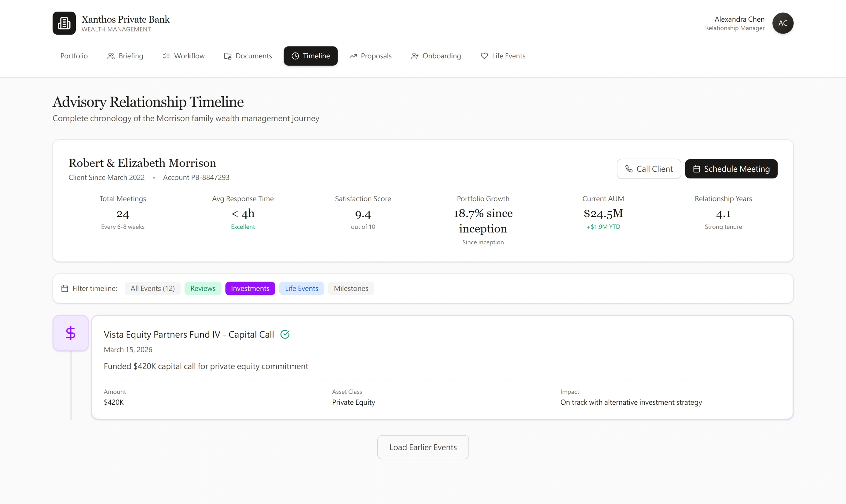Click the Workflow checklist icon

[x=166, y=56]
